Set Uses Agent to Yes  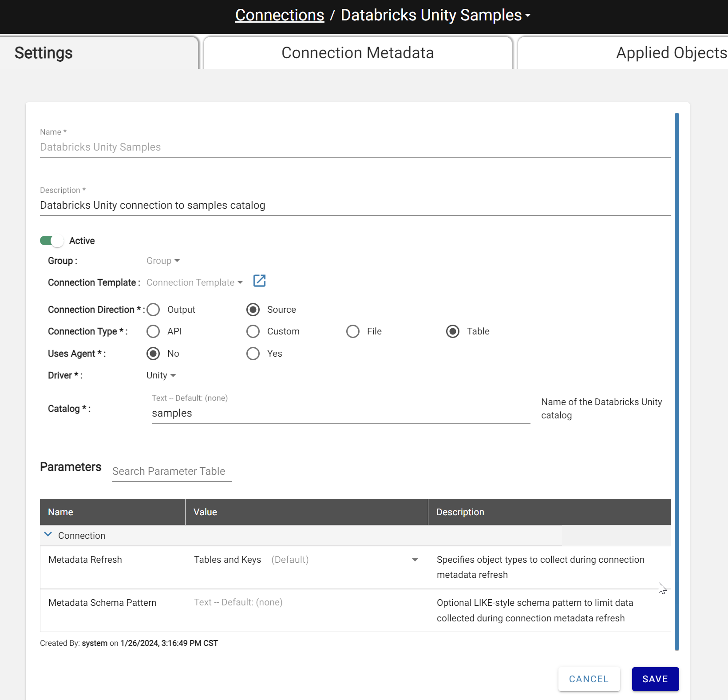click(253, 354)
